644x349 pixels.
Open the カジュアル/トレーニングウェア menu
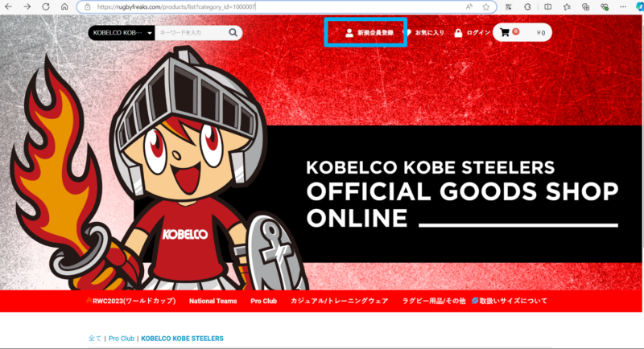click(x=339, y=301)
